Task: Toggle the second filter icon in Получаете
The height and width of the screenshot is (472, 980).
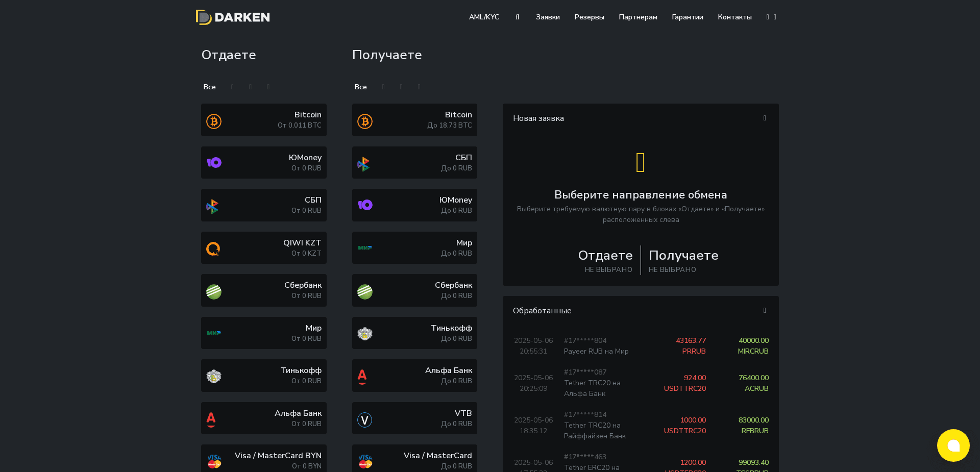Action: click(x=401, y=87)
